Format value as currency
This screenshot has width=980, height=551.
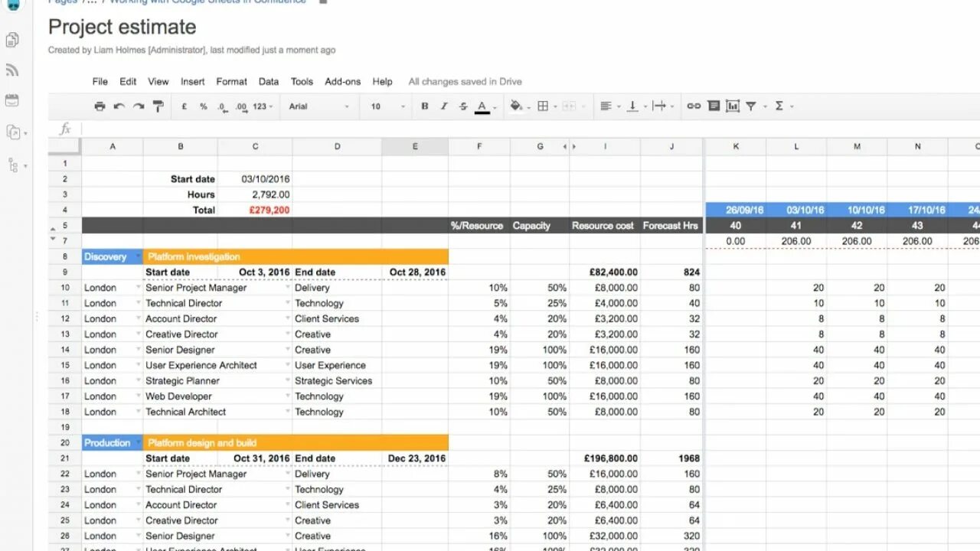point(184,106)
